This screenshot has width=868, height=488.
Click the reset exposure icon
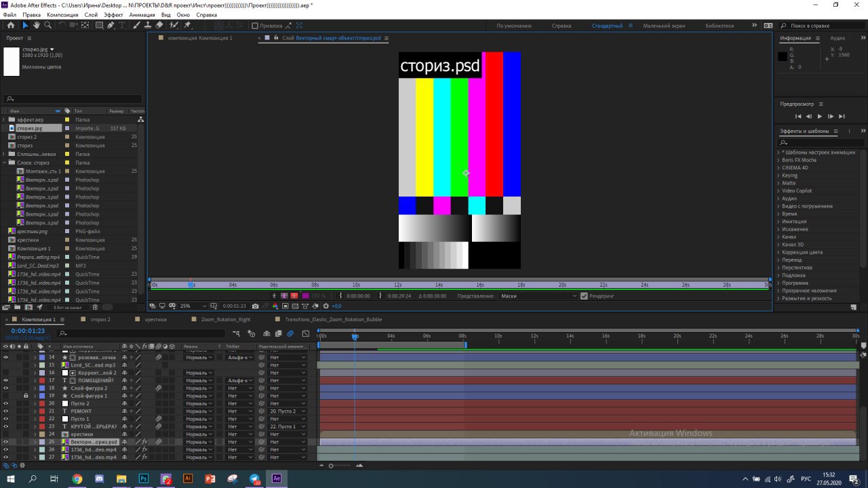pos(325,306)
